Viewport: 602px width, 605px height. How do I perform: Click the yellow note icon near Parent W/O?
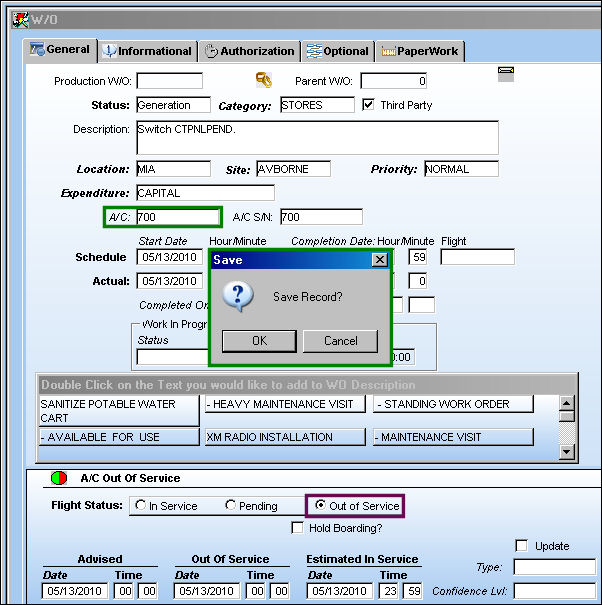pos(506,74)
